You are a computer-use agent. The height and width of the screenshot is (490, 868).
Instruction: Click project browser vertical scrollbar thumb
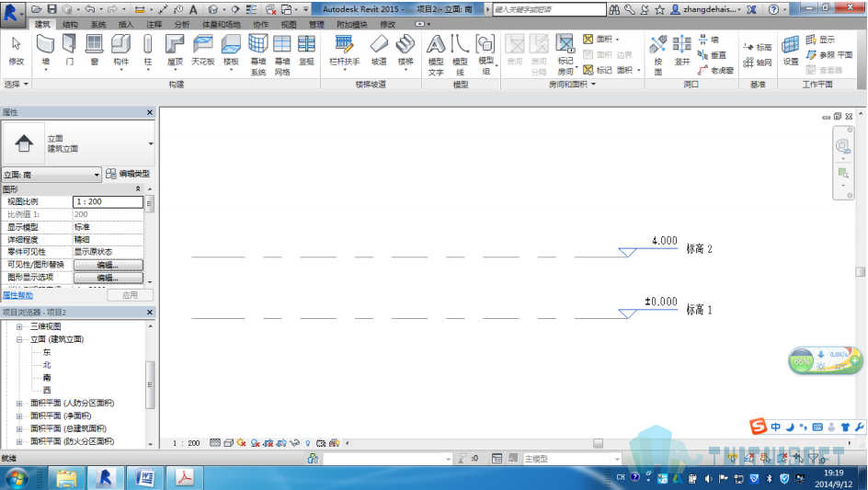(150, 385)
